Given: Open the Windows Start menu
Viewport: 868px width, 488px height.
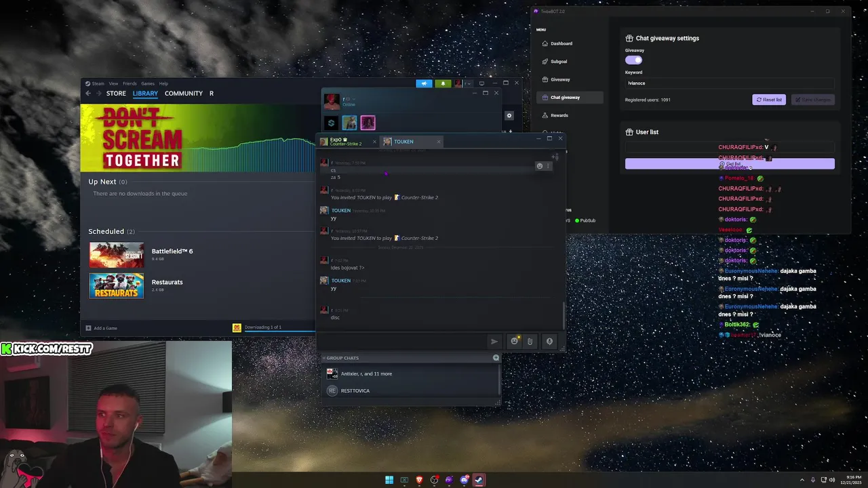Looking at the screenshot, I should (389, 480).
